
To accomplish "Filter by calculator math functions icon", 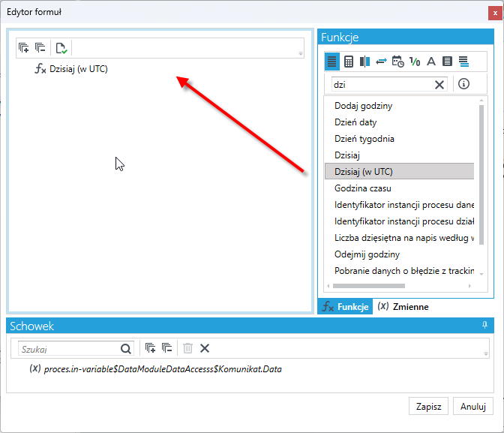I will click(x=349, y=61).
